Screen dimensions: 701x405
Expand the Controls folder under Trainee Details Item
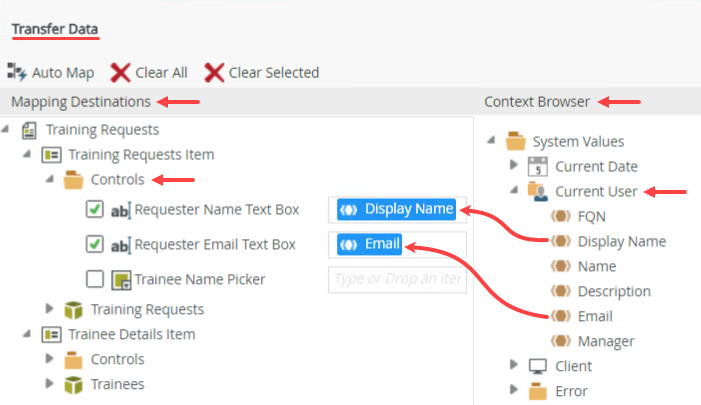point(50,359)
